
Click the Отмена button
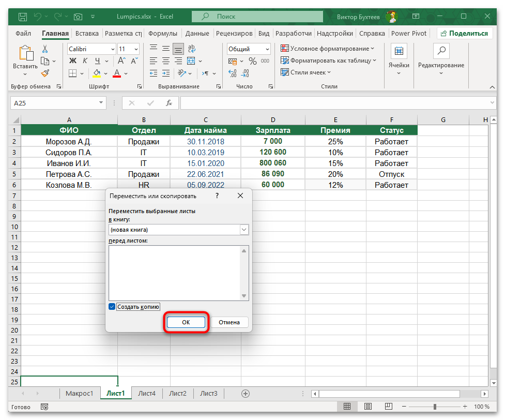[229, 322]
